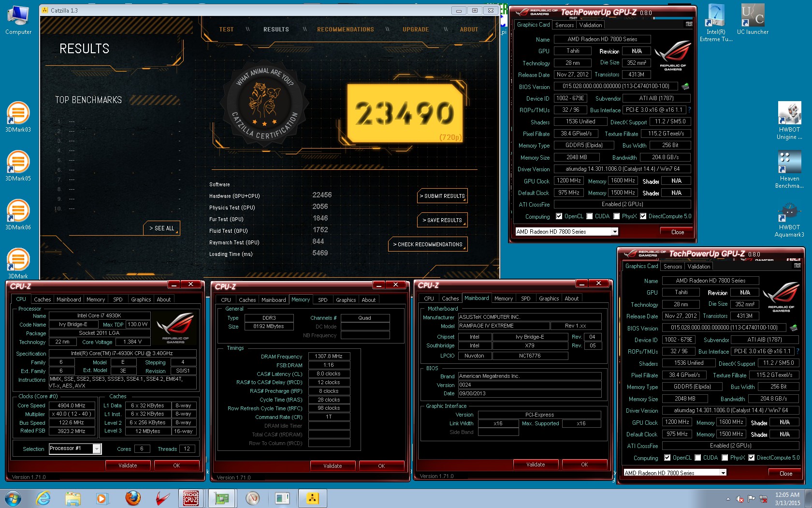Click OK in CPU-Z Memory window
Image resolution: width=812 pixels, height=508 pixels.
tap(381, 466)
